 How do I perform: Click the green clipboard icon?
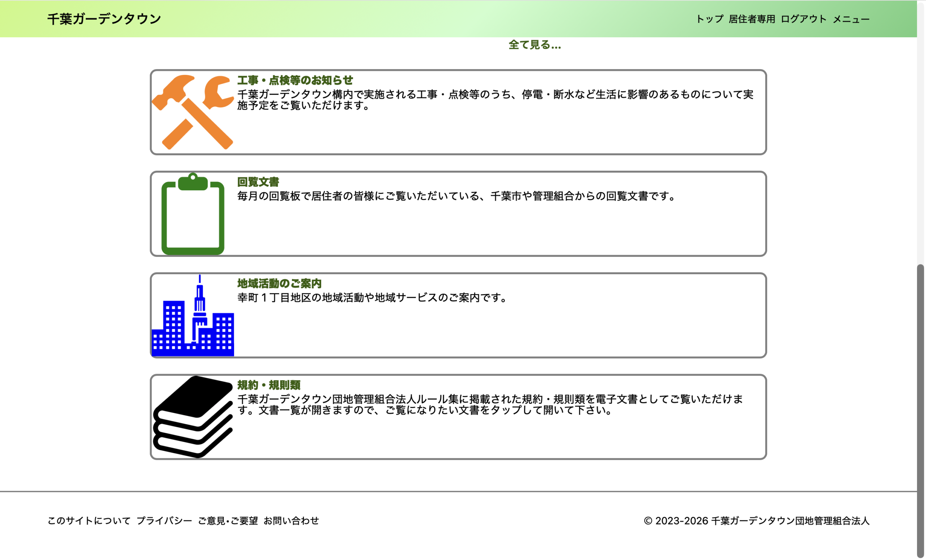pos(192,214)
